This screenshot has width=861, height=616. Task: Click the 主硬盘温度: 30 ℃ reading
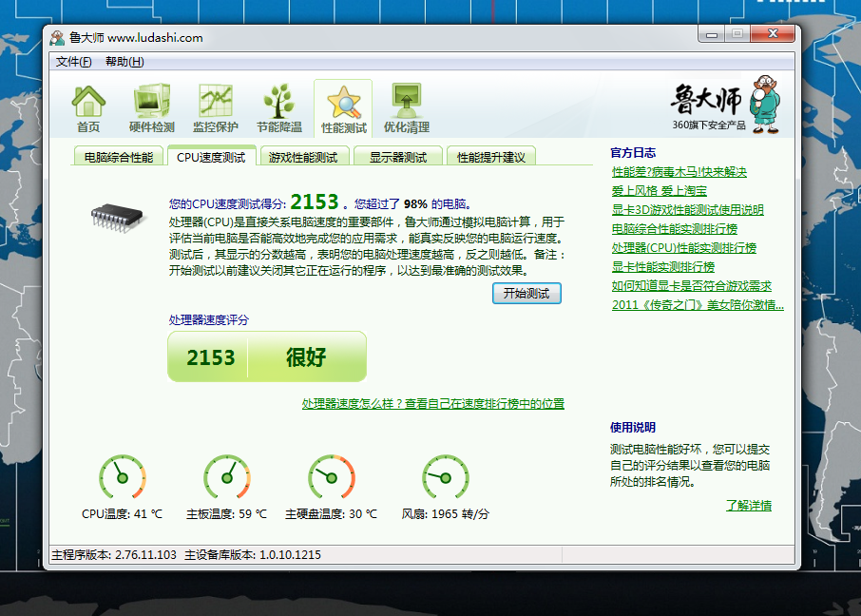tap(331, 514)
